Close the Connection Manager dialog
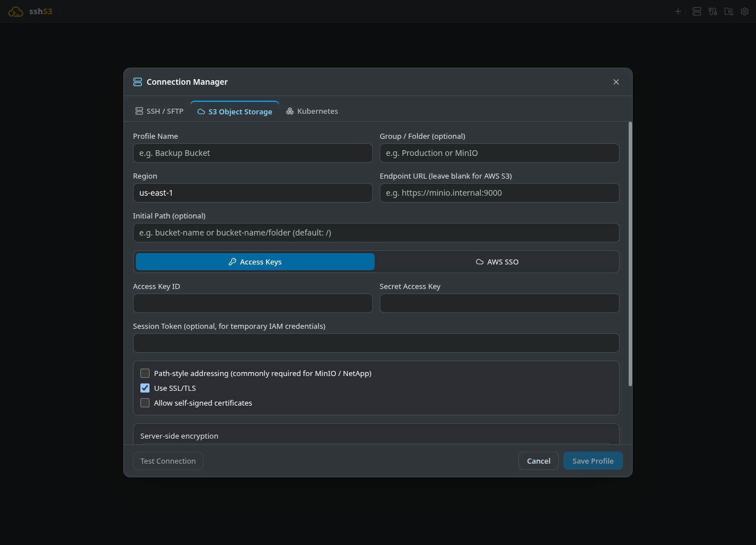 tap(616, 82)
